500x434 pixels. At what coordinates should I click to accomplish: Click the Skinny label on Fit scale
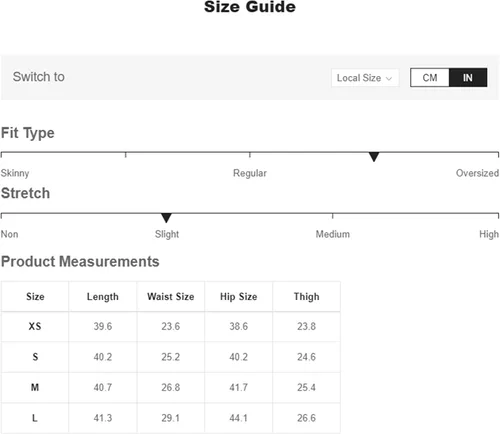(15, 173)
